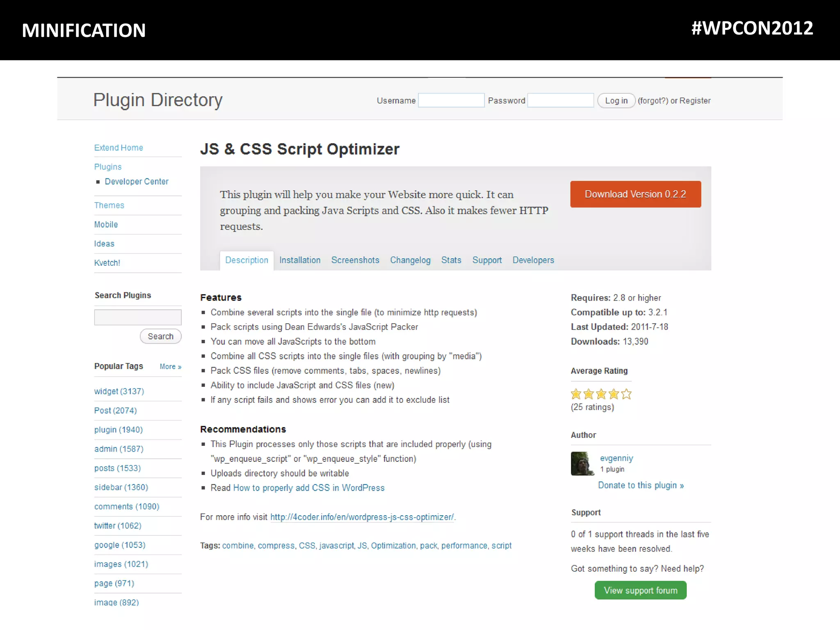
Task: Open the Installation tab
Action: click(x=300, y=260)
